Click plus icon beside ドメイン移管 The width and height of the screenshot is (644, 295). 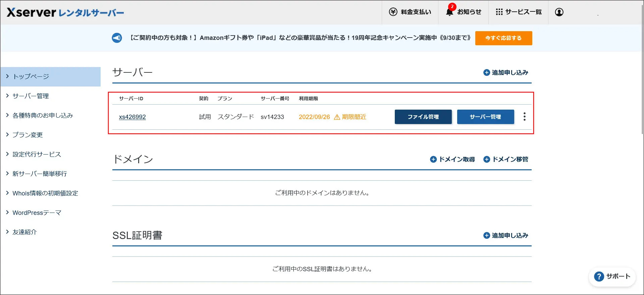[x=486, y=159]
